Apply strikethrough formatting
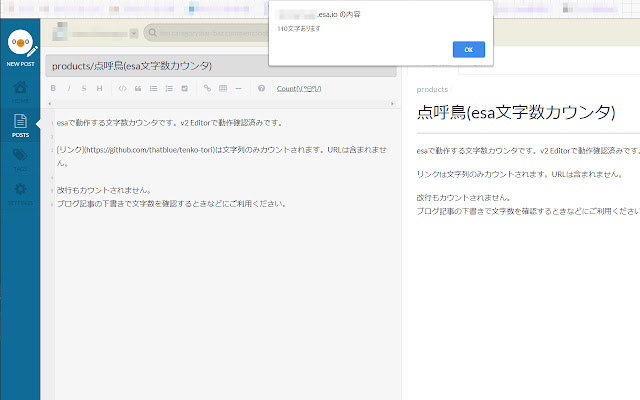 (84, 88)
